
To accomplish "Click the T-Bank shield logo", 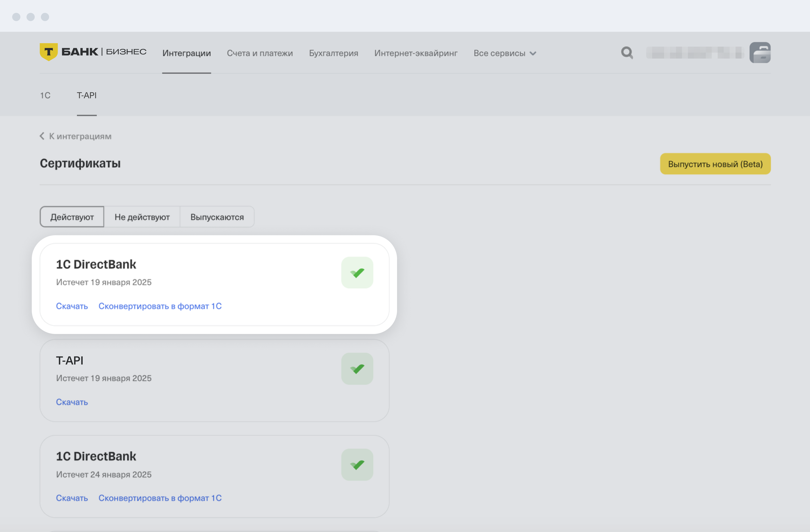I will (48, 52).
